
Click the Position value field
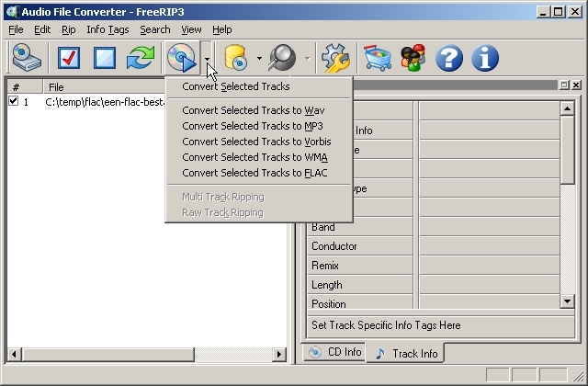coord(490,302)
